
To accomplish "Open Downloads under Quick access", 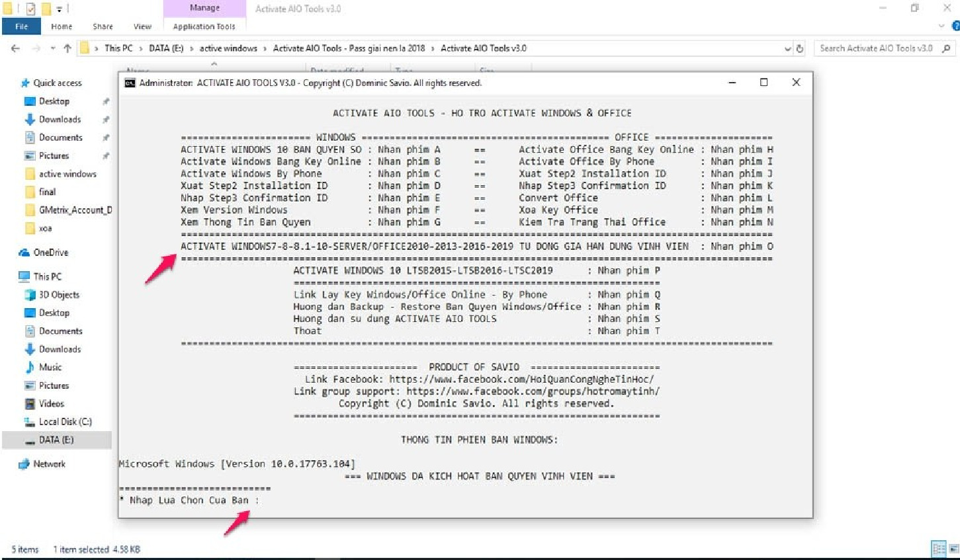I will pos(60,119).
